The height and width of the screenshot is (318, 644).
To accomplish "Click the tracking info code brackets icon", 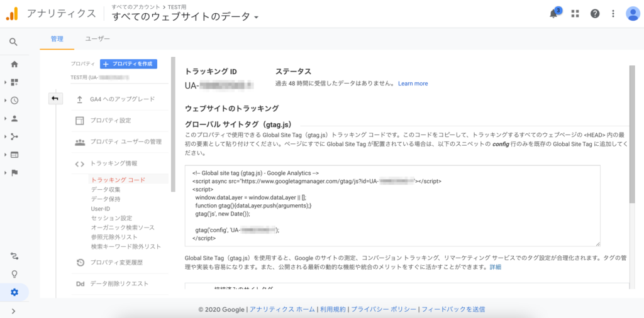I will coord(80,164).
